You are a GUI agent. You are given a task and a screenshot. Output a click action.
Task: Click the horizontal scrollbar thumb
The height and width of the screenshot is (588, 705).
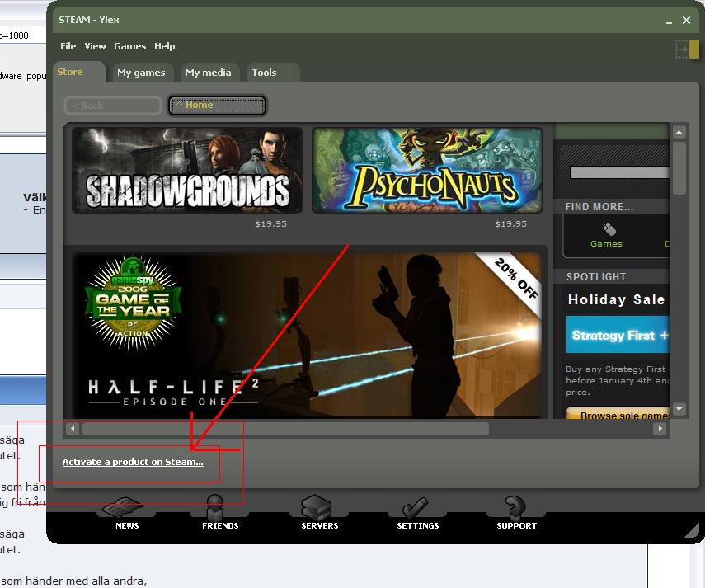click(x=285, y=428)
